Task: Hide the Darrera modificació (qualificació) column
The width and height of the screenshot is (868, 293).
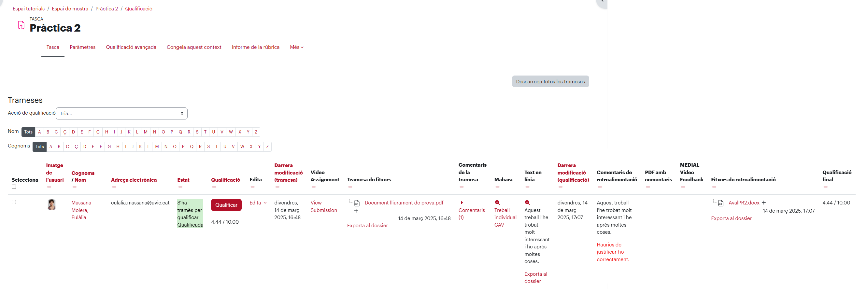Action: point(560,187)
